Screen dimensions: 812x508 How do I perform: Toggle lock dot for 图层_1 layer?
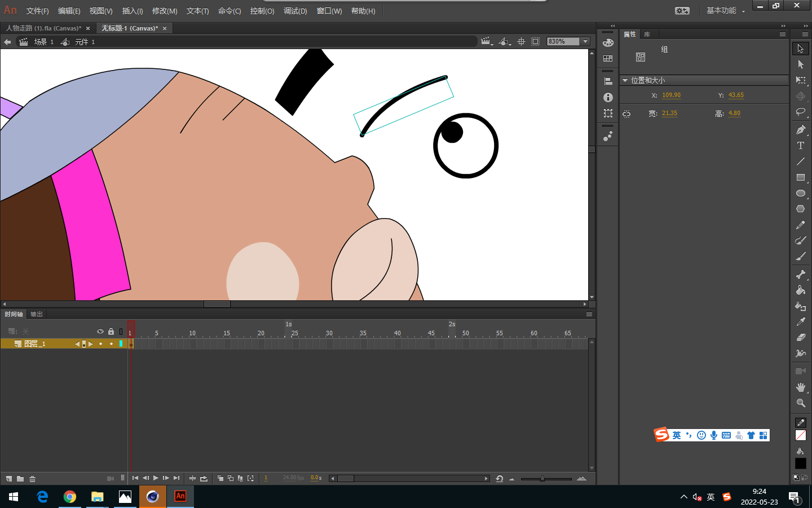pyautogui.click(x=111, y=344)
